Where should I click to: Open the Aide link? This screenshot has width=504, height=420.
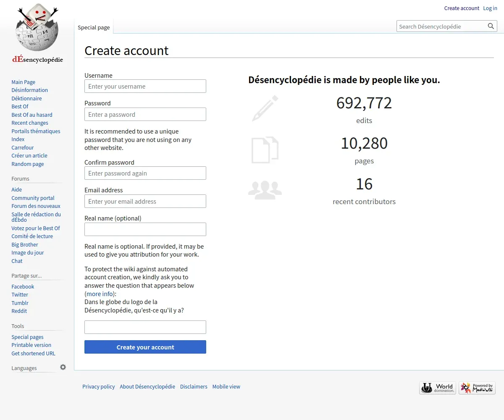(x=17, y=189)
